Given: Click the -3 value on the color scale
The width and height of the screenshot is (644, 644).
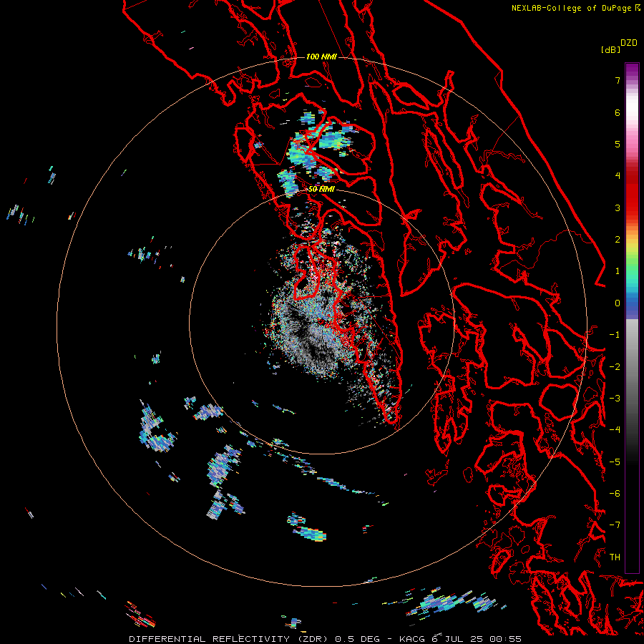Looking at the screenshot, I should pos(615,399).
